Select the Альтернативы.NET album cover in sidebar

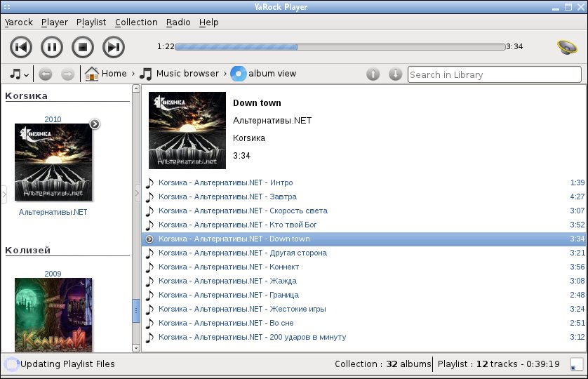(53, 162)
